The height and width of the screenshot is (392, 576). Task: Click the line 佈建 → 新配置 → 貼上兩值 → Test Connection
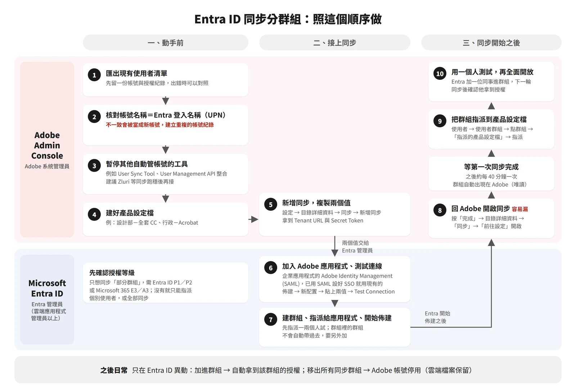coord(338,292)
